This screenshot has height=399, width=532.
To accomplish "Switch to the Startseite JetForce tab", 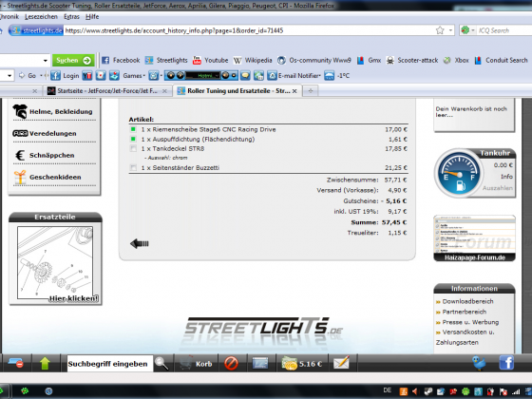I will [106, 91].
